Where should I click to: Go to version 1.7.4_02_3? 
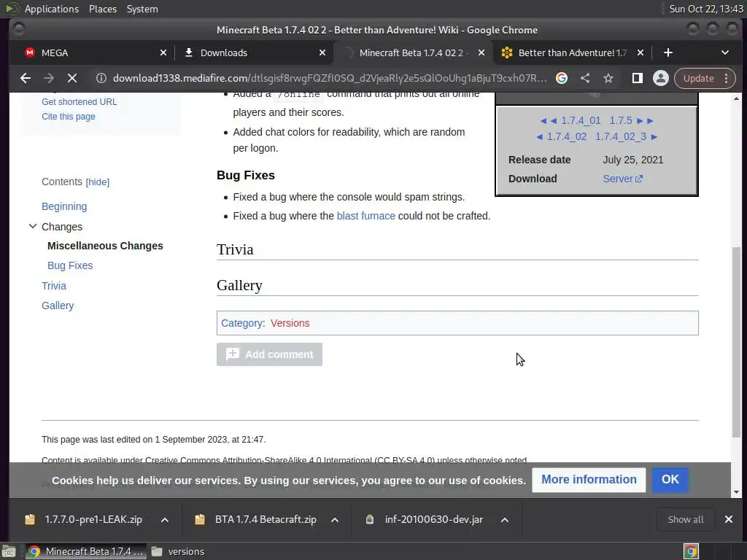(x=621, y=137)
